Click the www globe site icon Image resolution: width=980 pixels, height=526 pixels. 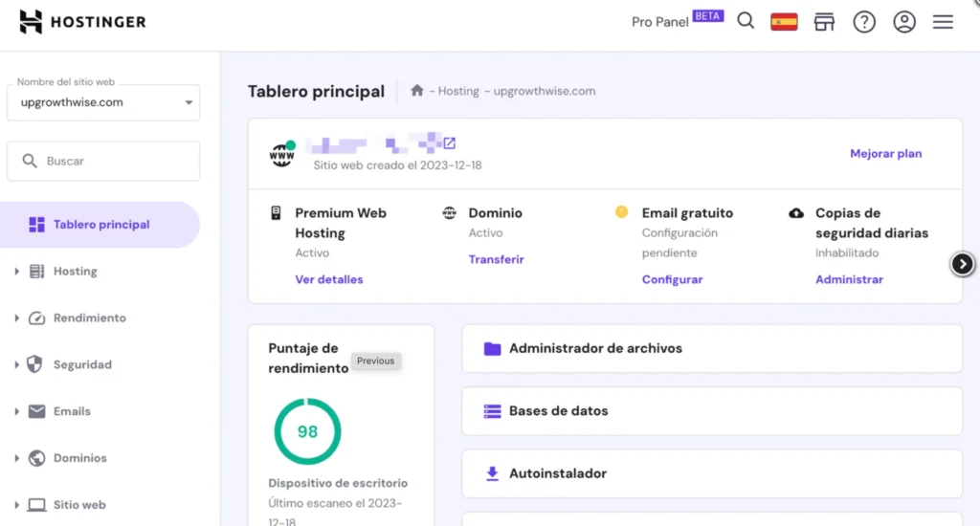pyautogui.click(x=282, y=154)
